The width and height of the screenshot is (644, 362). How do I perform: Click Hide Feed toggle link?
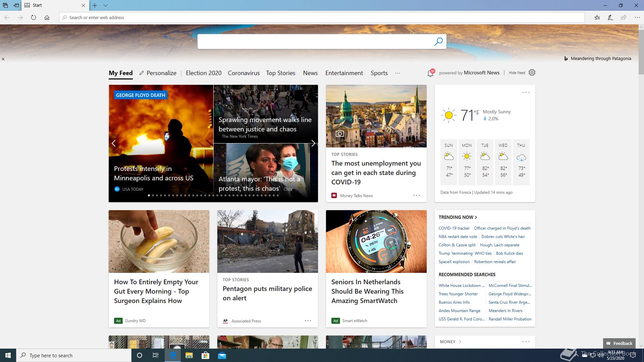click(517, 73)
